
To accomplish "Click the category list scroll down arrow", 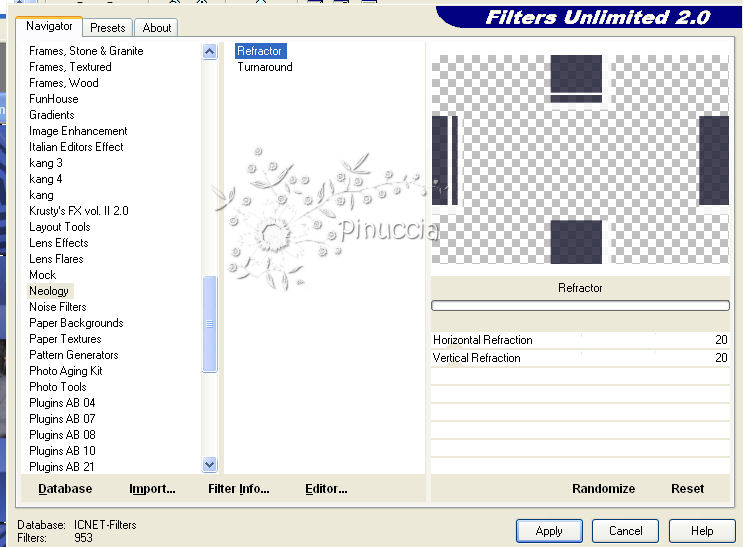I will click(x=209, y=464).
